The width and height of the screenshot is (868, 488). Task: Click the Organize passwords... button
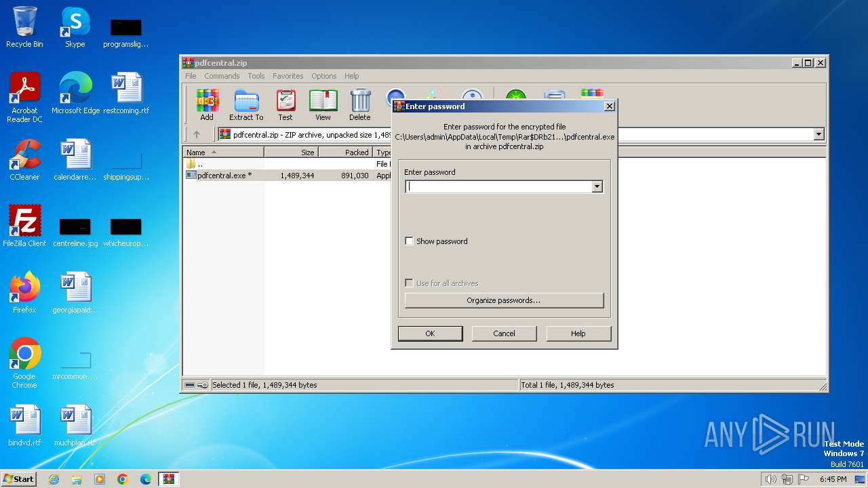pyautogui.click(x=504, y=300)
